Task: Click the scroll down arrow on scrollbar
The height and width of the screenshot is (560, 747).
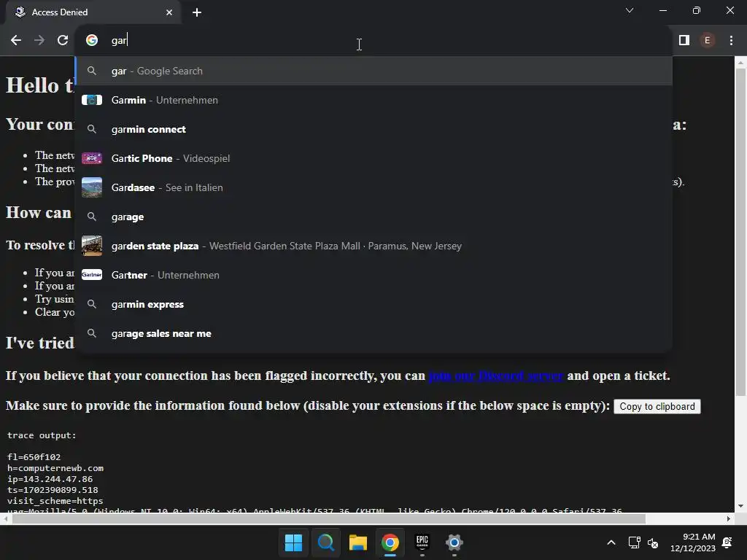Action: tap(740, 506)
